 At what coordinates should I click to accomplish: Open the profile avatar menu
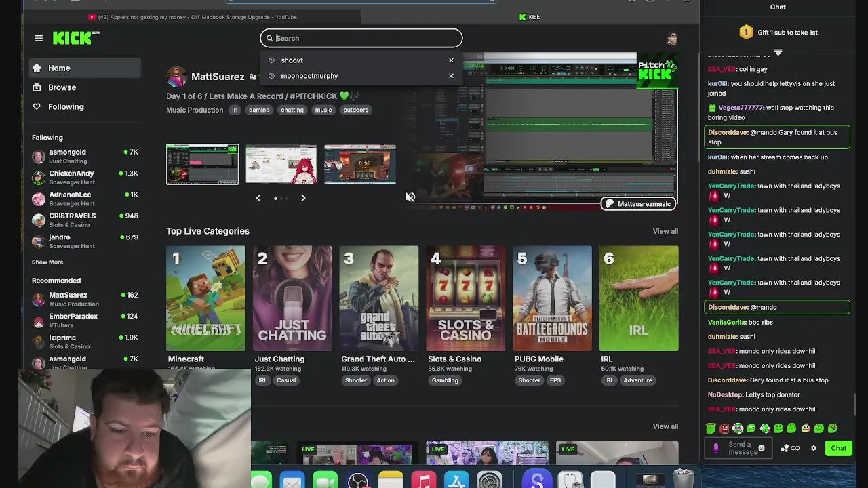point(671,39)
